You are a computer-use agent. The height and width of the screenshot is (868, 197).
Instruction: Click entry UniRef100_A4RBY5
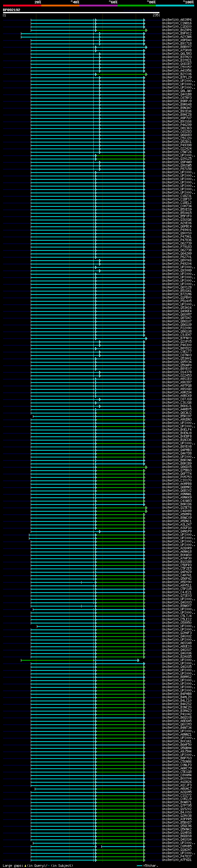tap(177, 410)
